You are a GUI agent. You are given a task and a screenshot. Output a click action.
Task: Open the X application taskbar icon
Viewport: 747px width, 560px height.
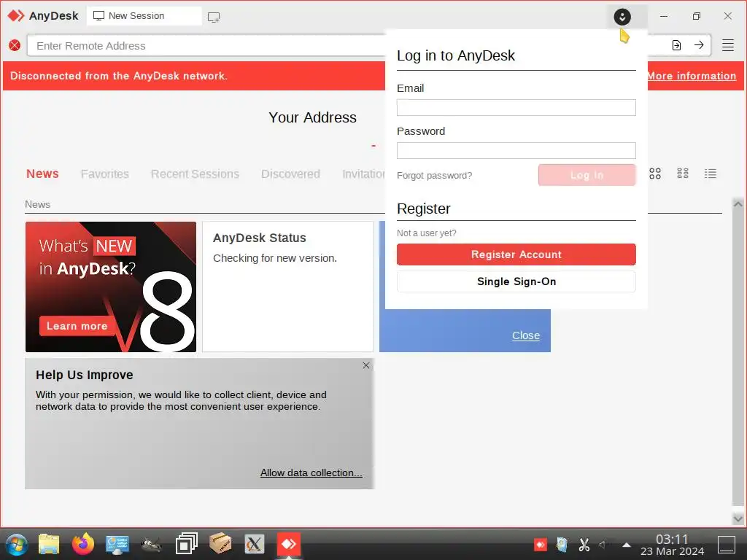coord(255,544)
